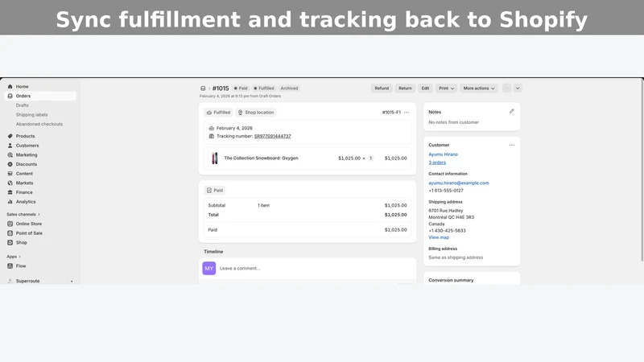Click the Flow app icon
Viewport: 644px width, 362px height.
tap(10, 266)
